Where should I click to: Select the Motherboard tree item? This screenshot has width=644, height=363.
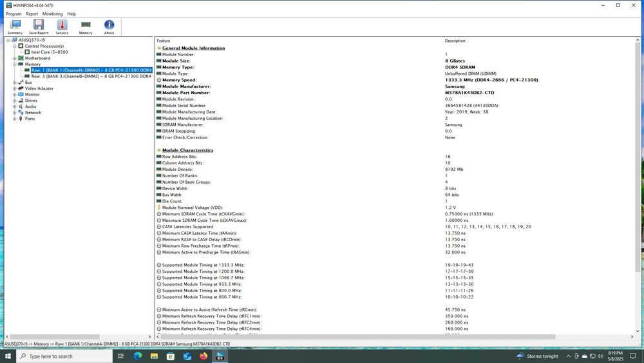[x=37, y=58]
